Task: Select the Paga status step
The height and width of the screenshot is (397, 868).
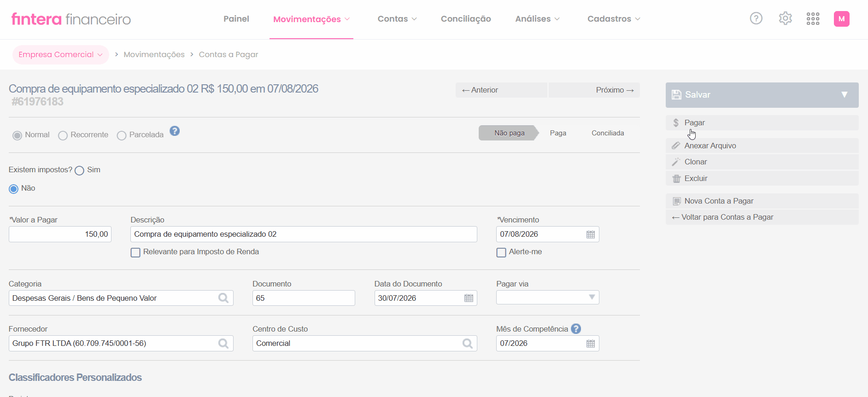Action: click(558, 133)
